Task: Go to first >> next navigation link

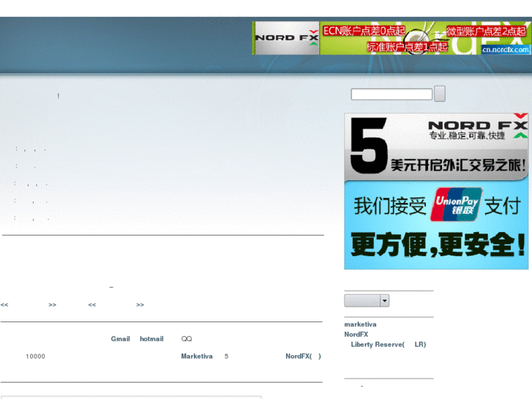Action: coord(52,305)
